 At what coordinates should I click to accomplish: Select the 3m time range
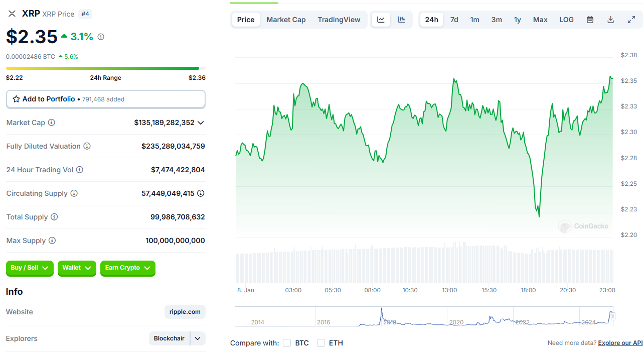click(497, 20)
